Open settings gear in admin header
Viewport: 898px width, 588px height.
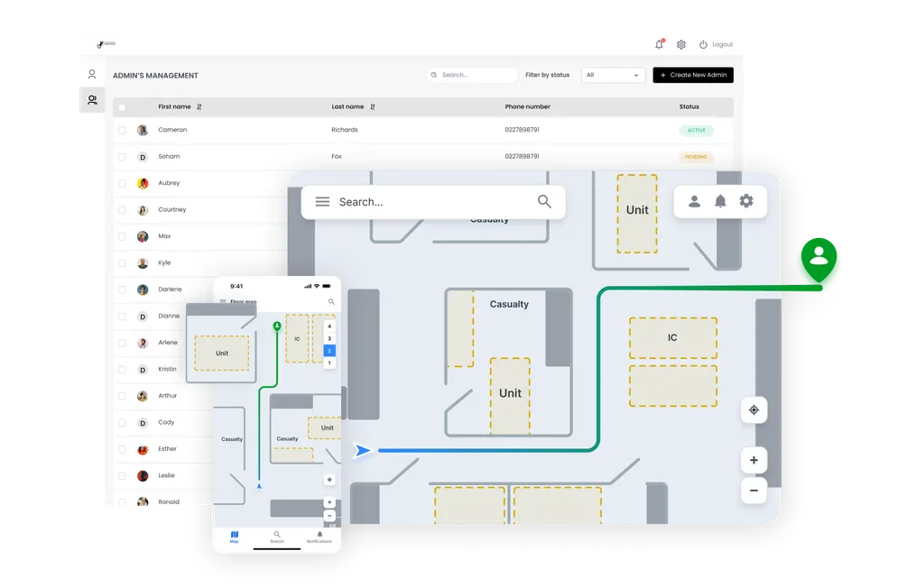681,44
